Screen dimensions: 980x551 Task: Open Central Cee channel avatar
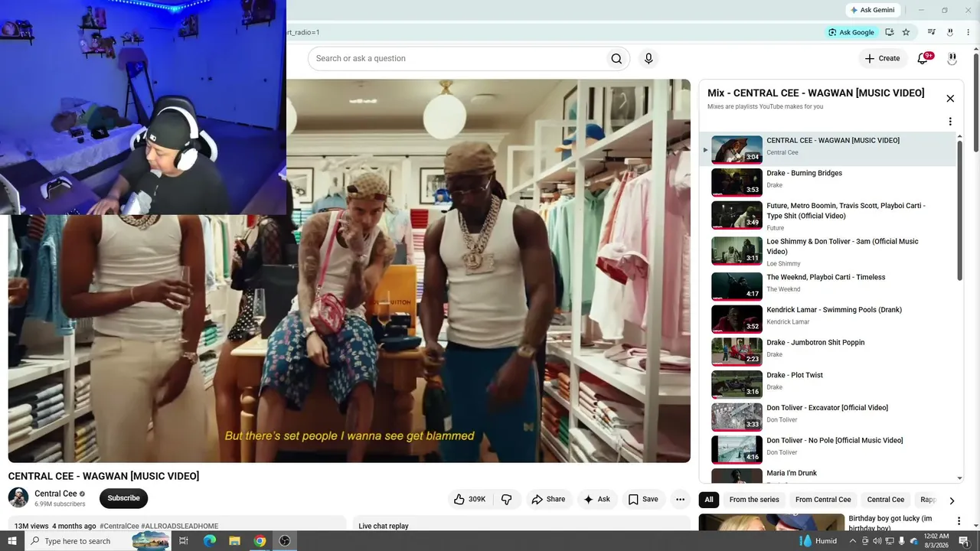coord(18,497)
